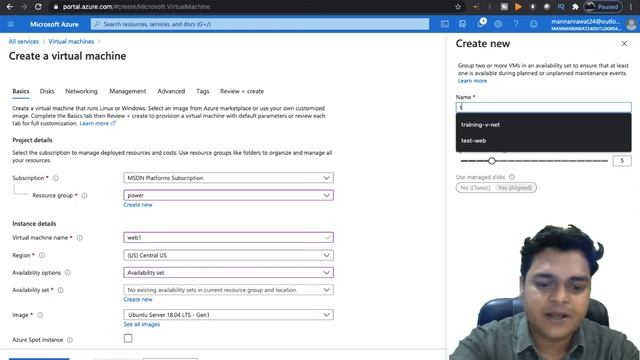Open Learn more in Create new panel
The height and width of the screenshot is (360, 640).
pyautogui.click(x=472, y=81)
